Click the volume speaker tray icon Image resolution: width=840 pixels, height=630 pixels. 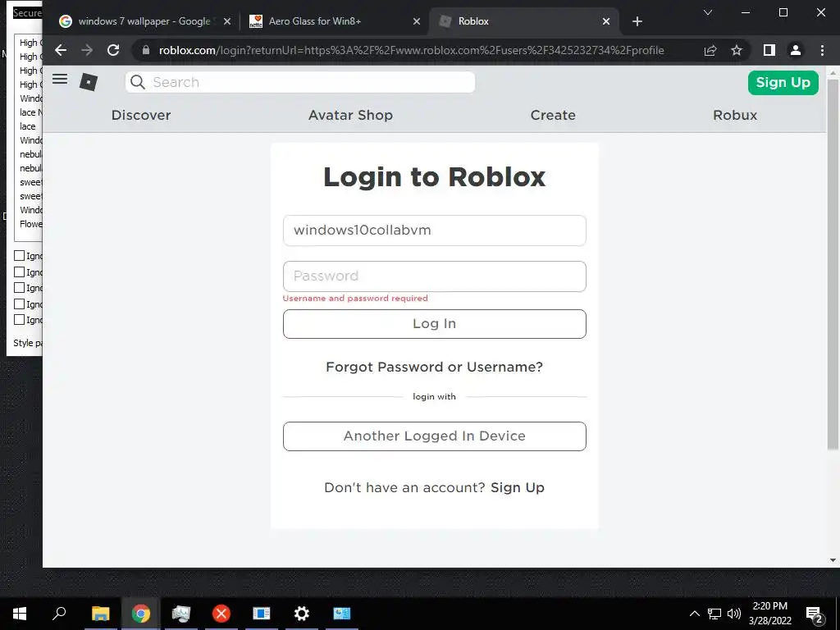(734, 614)
